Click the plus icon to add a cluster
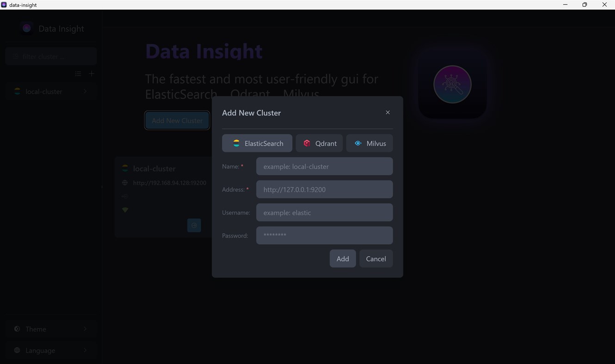615x364 pixels. click(92, 74)
